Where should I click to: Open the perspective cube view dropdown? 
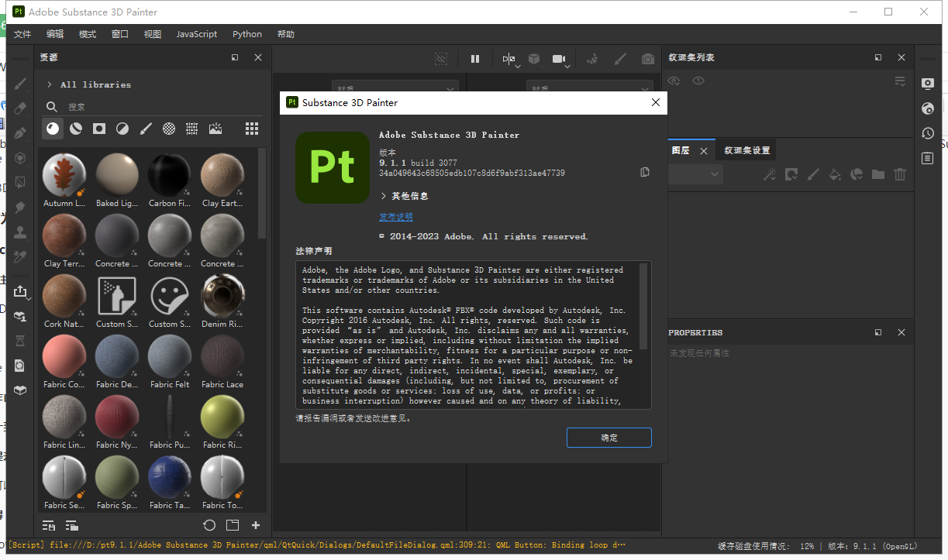point(536,60)
